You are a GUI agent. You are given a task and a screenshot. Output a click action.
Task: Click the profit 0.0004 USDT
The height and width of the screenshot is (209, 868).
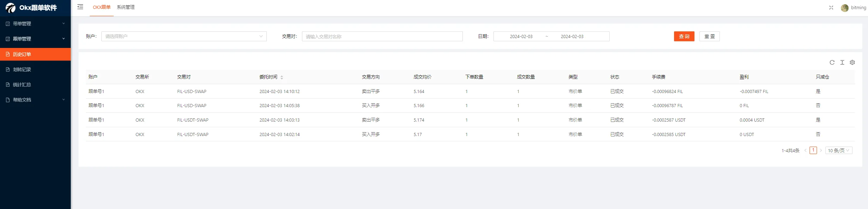[752, 120]
